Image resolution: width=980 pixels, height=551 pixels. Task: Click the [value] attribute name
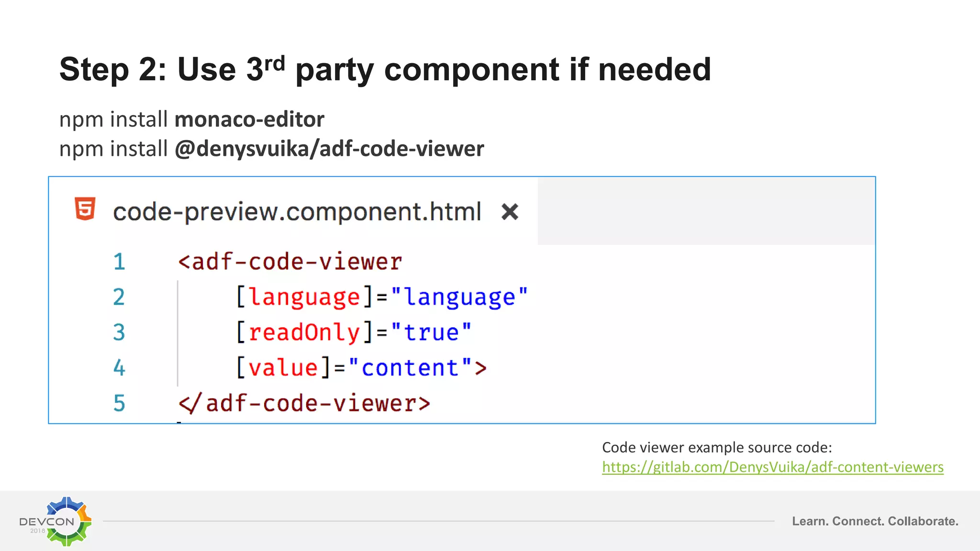click(x=283, y=368)
